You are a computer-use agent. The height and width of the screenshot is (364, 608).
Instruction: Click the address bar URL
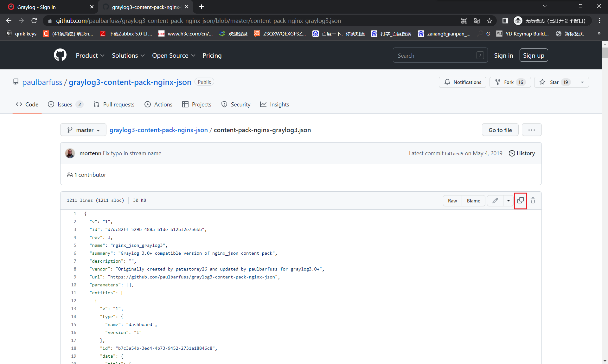[199, 21]
